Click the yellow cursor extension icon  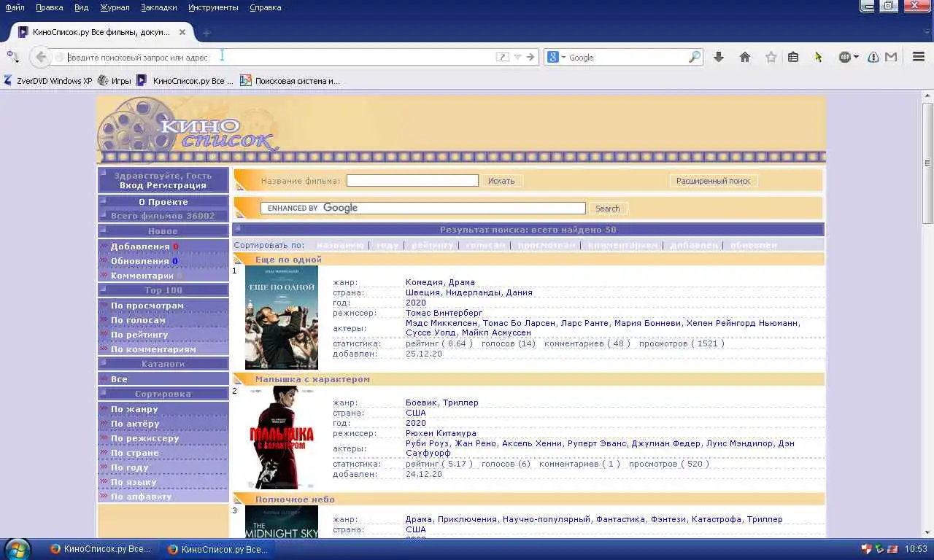[x=818, y=57]
